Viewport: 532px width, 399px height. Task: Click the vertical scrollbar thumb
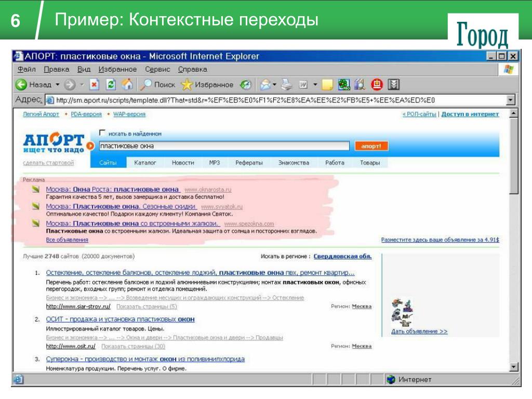tap(514, 156)
